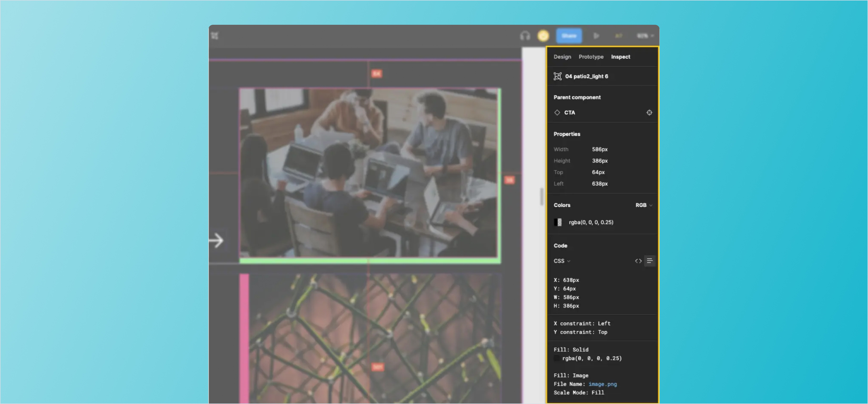Click the locate-component crosshair icon beside CTA
Viewport: 868px width, 404px height.
click(x=649, y=112)
